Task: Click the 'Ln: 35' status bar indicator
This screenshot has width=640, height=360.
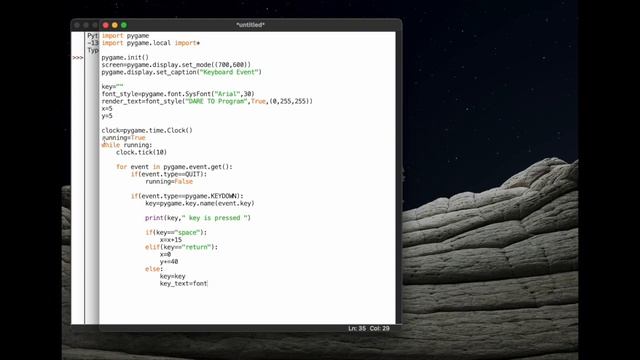Action: 357,328
